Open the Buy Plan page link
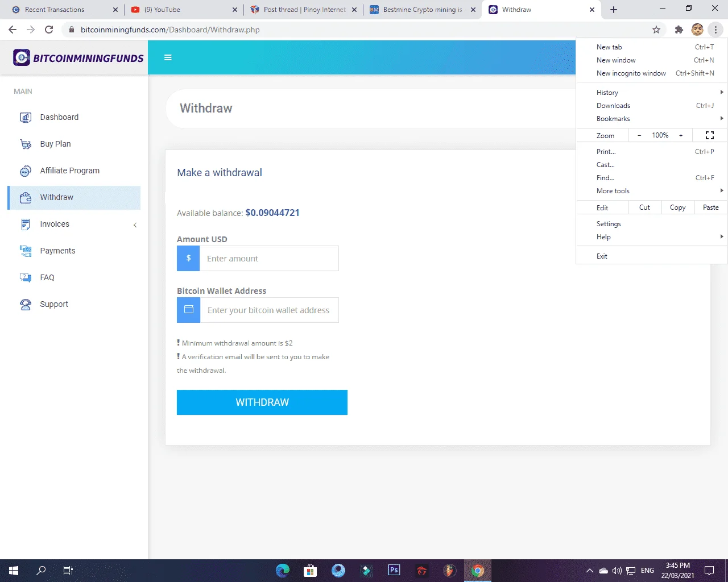 pyautogui.click(x=56, y=144)
